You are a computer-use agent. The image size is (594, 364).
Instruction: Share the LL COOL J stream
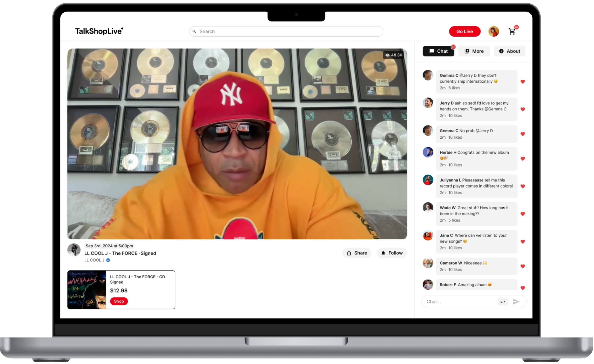(x=357, y=253)
